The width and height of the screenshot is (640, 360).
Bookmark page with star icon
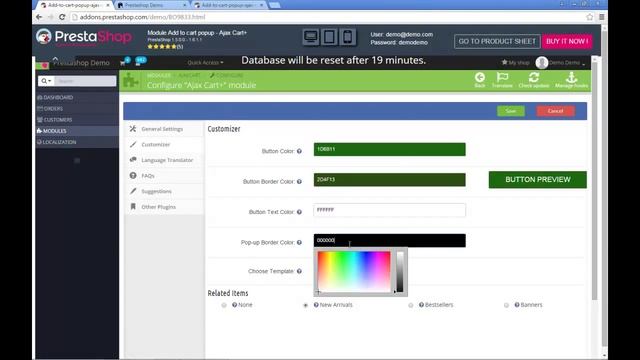(589, 17)
